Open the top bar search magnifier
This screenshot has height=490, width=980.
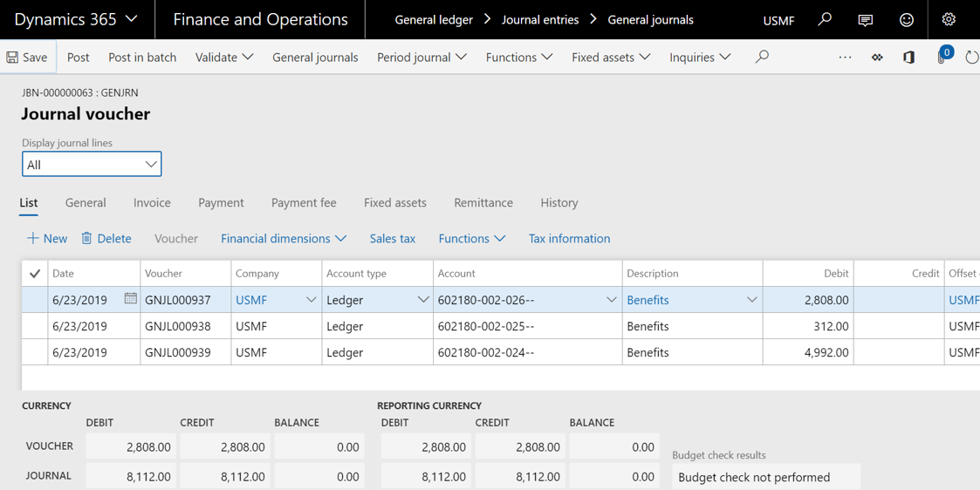[825, 19]
